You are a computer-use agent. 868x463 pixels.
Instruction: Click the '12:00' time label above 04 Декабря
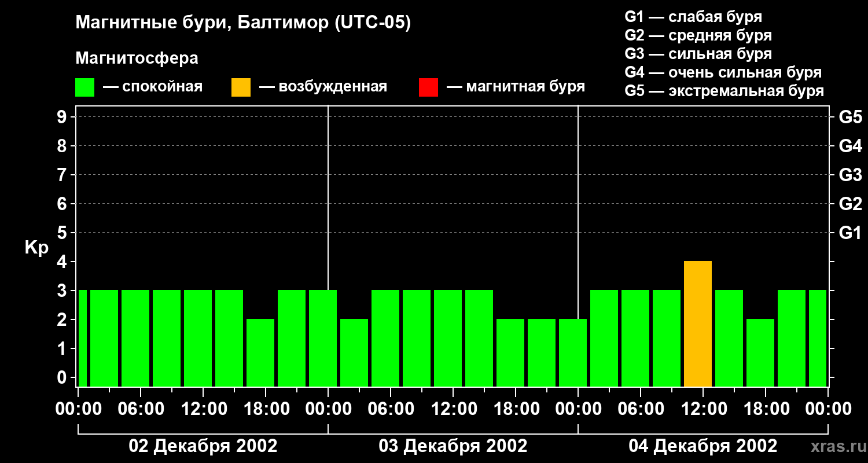click(703, 409)
